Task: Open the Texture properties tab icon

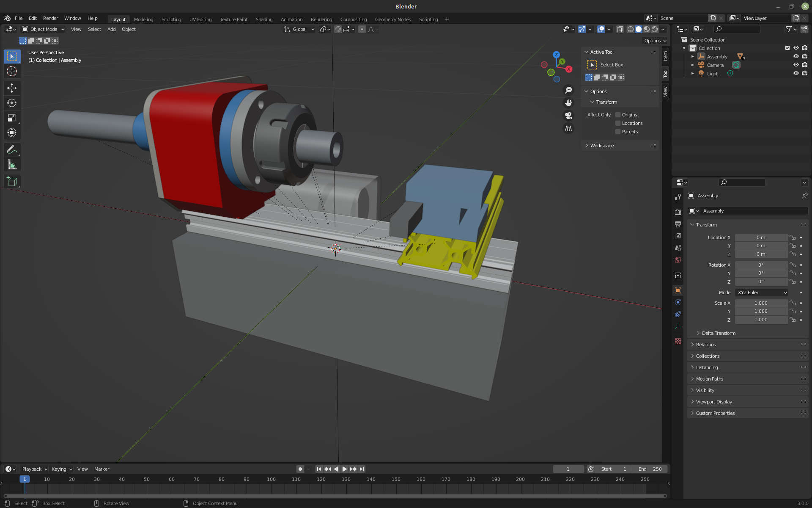Action: (678, 341)
